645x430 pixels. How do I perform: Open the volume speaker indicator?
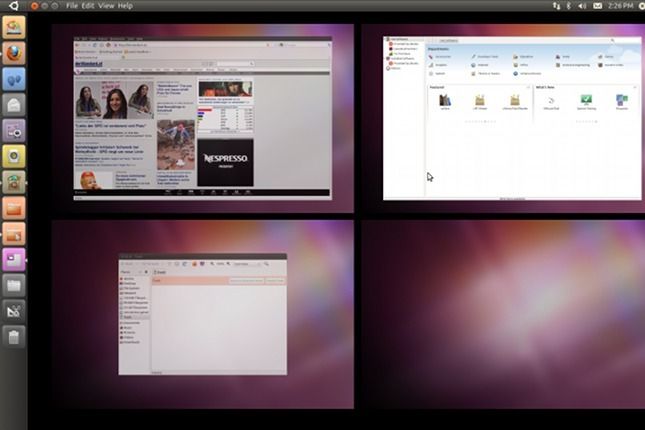pos(584,6)
